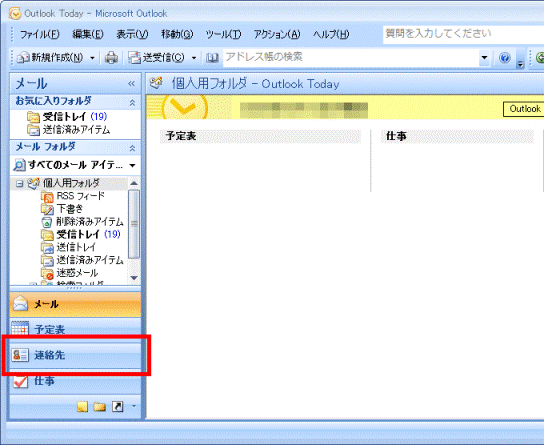Screen dimensions: 544x445
Task: Select 送信済みアイテム in folder tree
Action: [90, 260]
